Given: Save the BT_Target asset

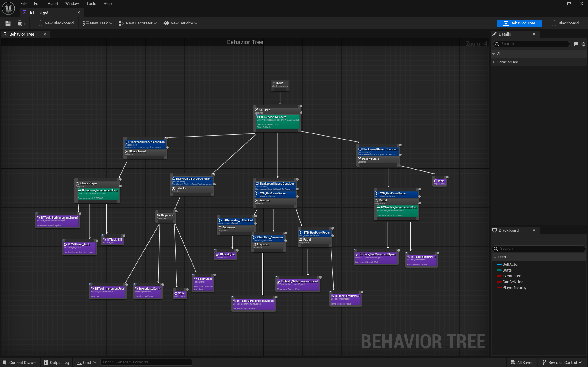Looking at the screenshot, I should 7,23.
